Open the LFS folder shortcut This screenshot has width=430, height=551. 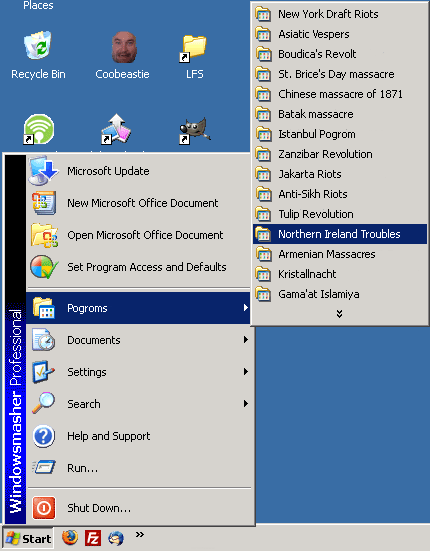tap(193, 48)
